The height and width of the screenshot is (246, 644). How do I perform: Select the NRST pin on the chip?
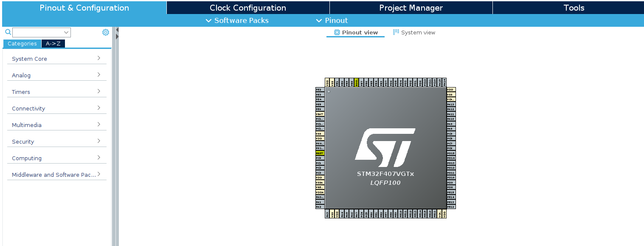[x=320, y=153]
